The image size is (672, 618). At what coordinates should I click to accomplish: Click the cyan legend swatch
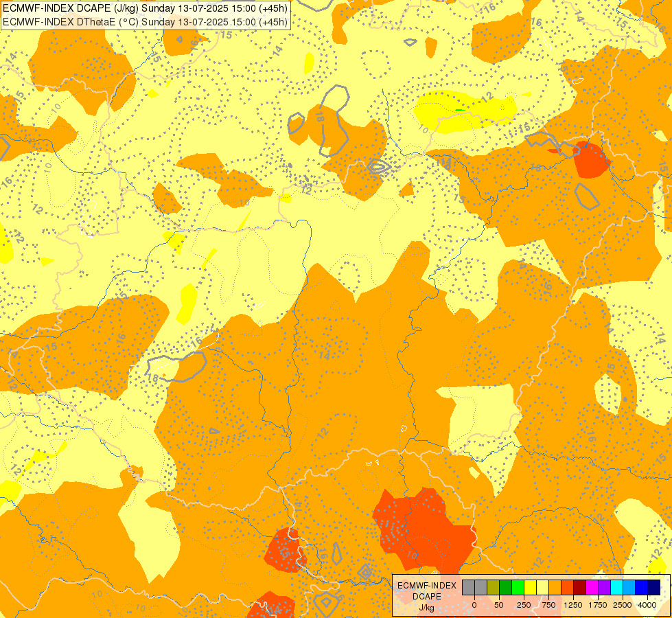pos(617,588)
